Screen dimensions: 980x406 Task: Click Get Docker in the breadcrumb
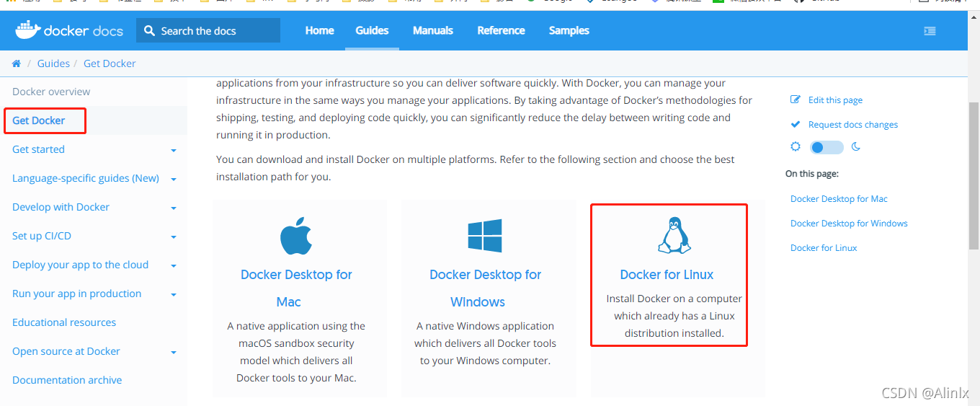click(x=110, y=63)
